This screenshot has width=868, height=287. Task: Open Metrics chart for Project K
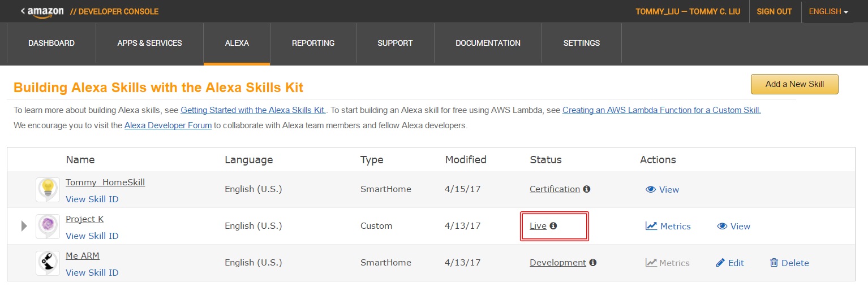(668, 227)
